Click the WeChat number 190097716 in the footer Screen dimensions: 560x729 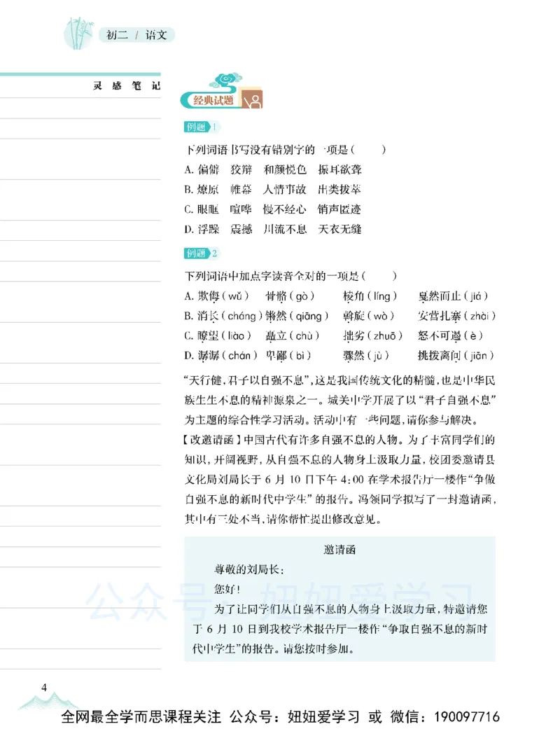pos(467,717)
